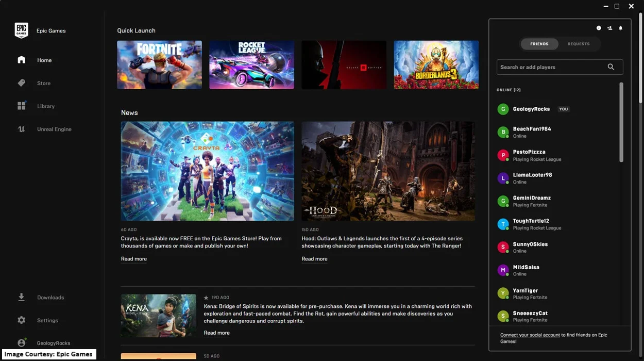Select the add friend icon
Viewport: 644px width, 361px height.
tap(609, 28)
